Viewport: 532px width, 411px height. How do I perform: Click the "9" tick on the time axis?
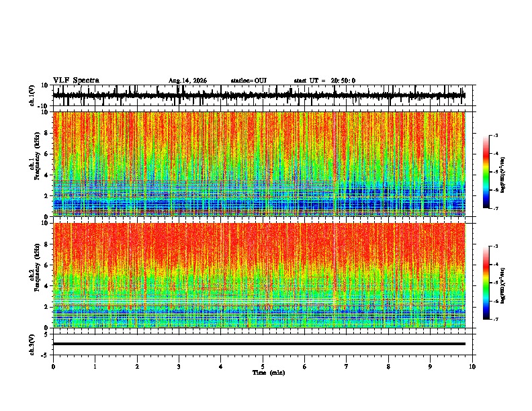coord(430,367)
